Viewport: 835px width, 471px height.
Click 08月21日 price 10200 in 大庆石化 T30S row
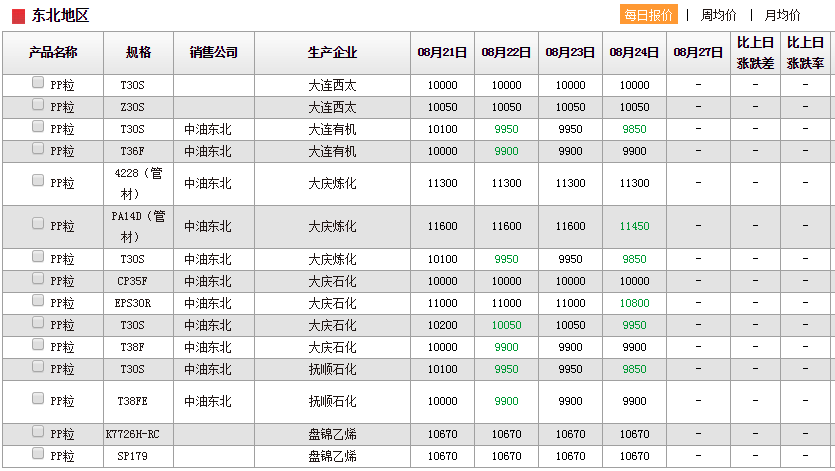pyautogui.click(x=443, y=325)
